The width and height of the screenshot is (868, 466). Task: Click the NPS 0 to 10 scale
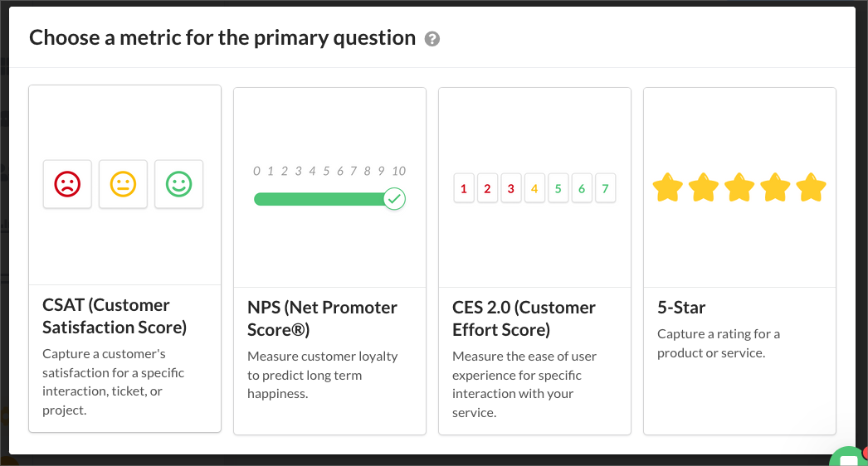(x=329, y=171)
